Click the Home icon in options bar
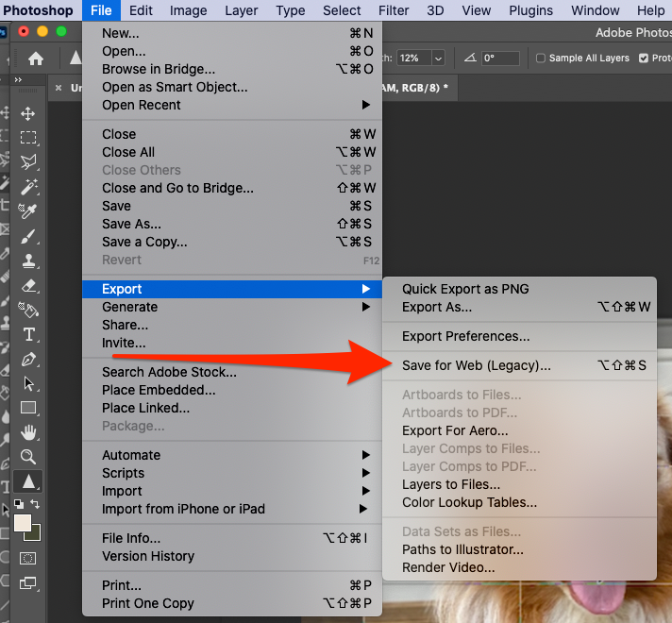This screenshot has height=623, width=672. [x=36, y=59]
